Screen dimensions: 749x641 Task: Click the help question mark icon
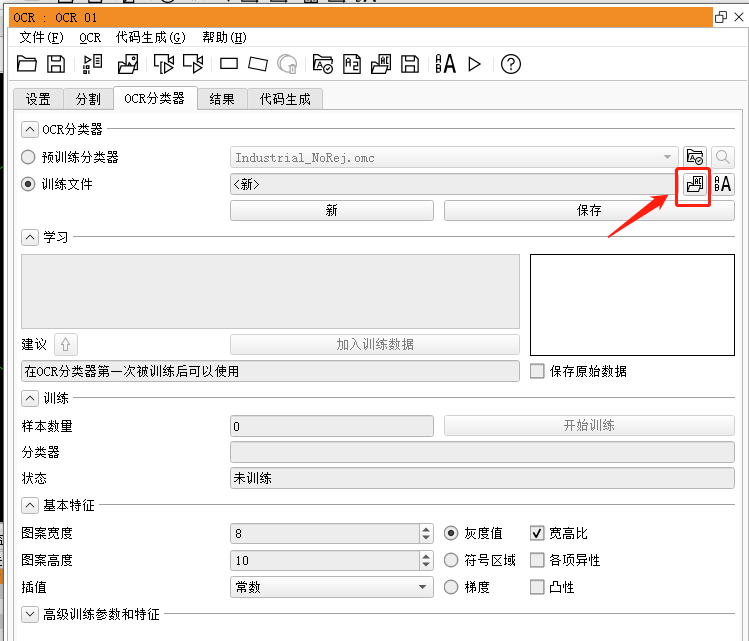pos(511,64)
